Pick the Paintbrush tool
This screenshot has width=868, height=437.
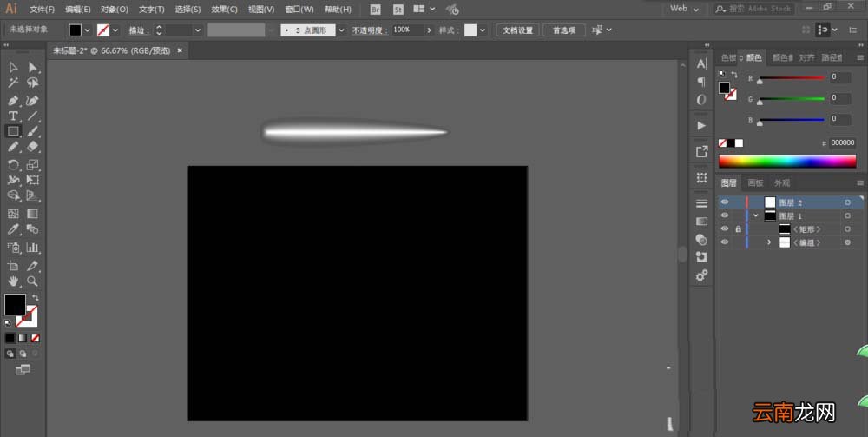tap(33, 131)
